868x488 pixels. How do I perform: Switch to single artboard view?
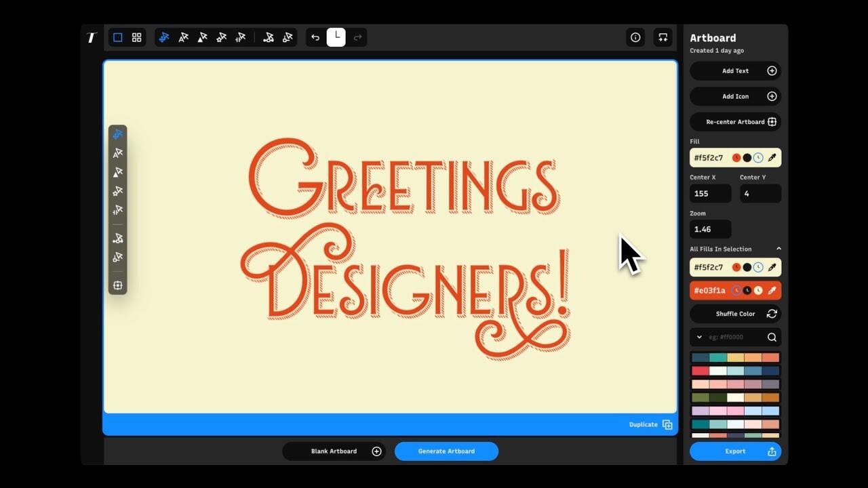[x=118, y=37]
